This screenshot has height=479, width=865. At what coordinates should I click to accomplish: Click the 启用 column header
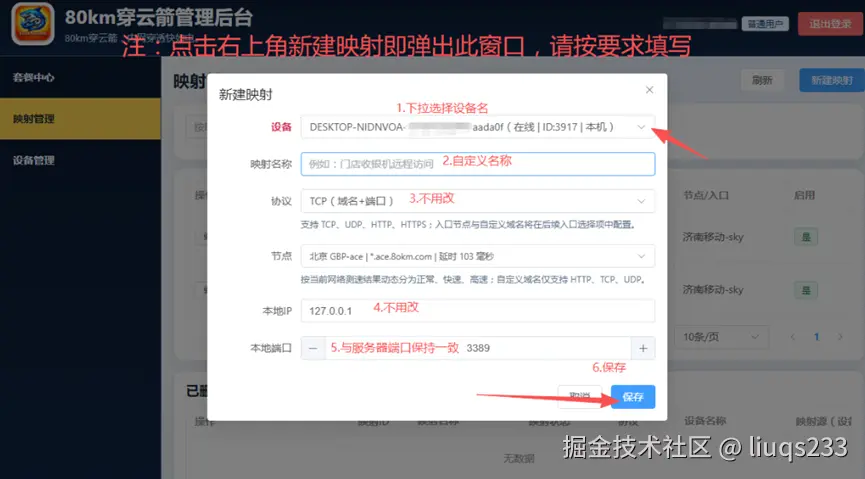tap(804, 195)
